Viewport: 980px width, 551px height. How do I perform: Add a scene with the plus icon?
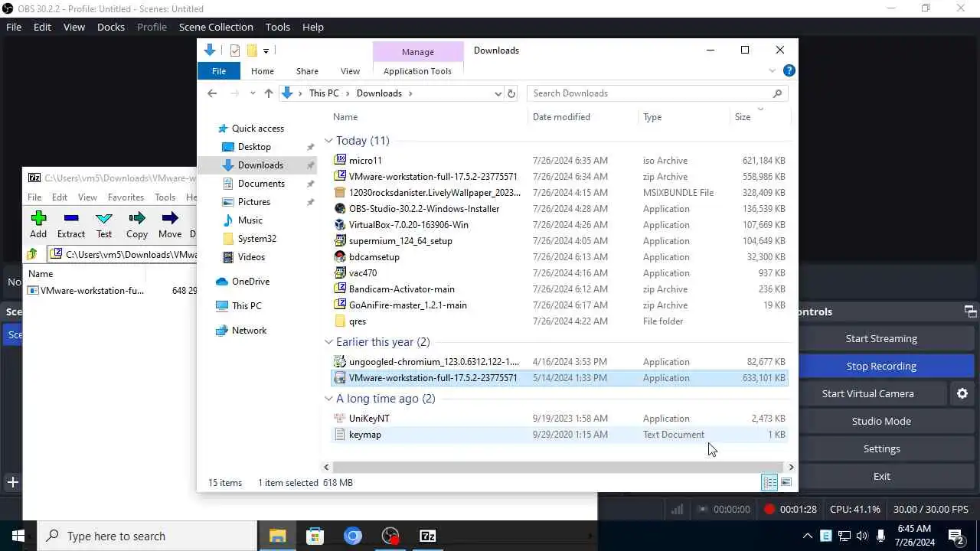[x=12, y=482]
